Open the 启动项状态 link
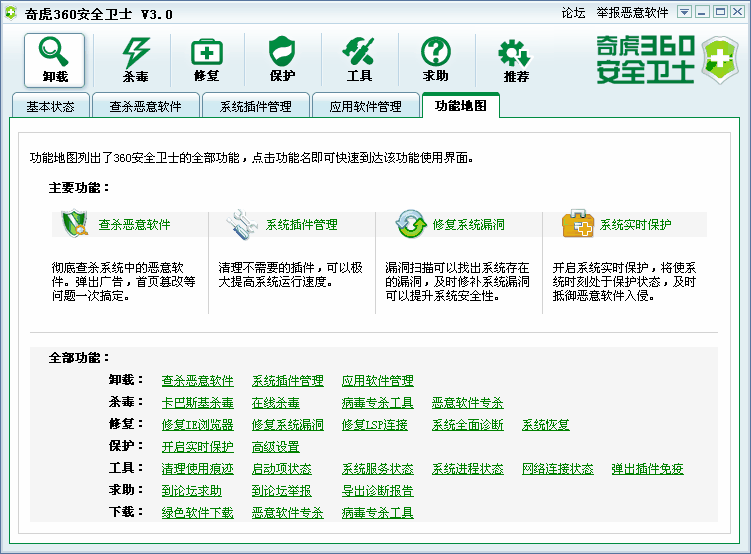The height and width of the screenshot is (554, 751). (282, 469)
